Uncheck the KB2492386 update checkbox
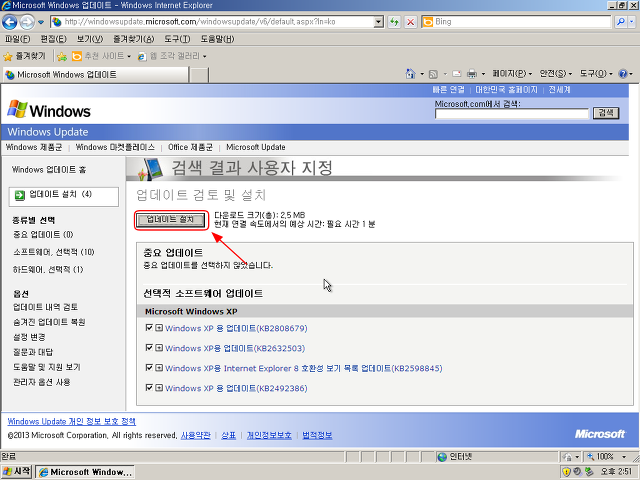640x480 pixels. pos(149,388)
